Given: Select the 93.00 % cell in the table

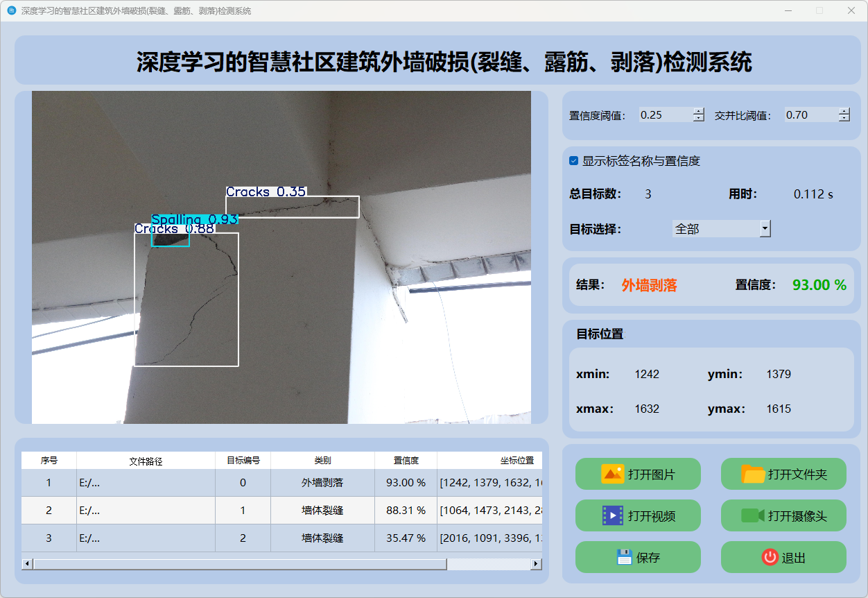Looking at the screenshot, I should (406, 483).
